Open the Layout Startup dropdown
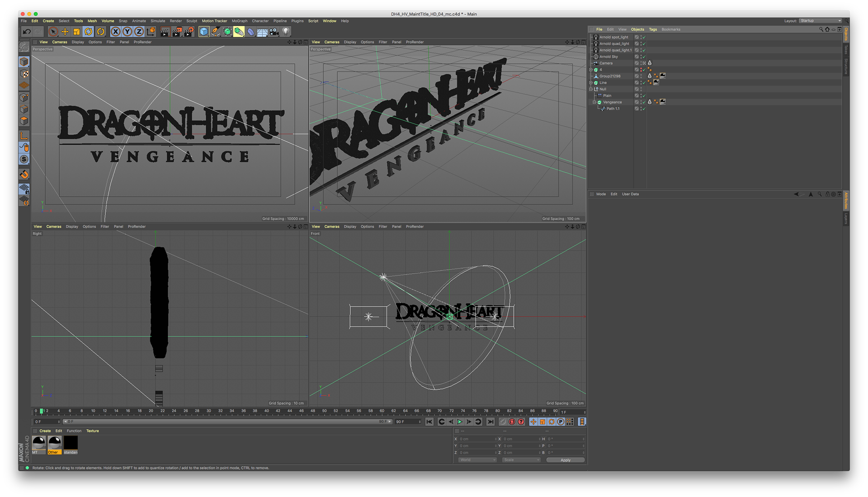 [x=821, y=21]
